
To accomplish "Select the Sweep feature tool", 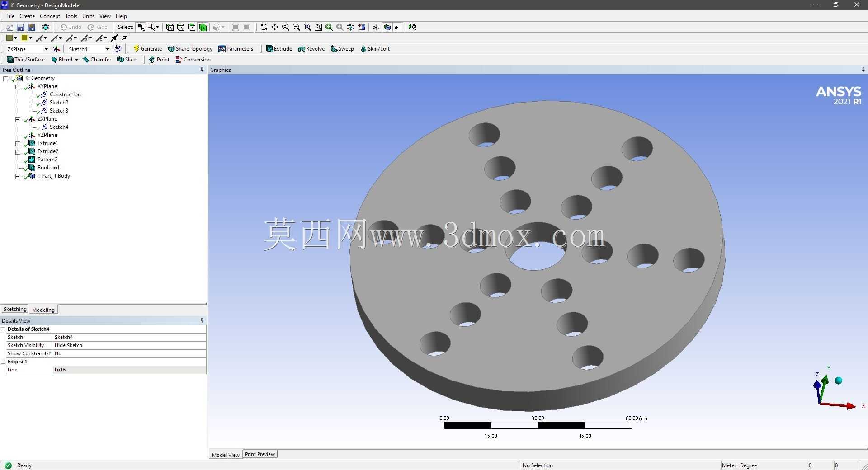I will [x=342, y=49].
